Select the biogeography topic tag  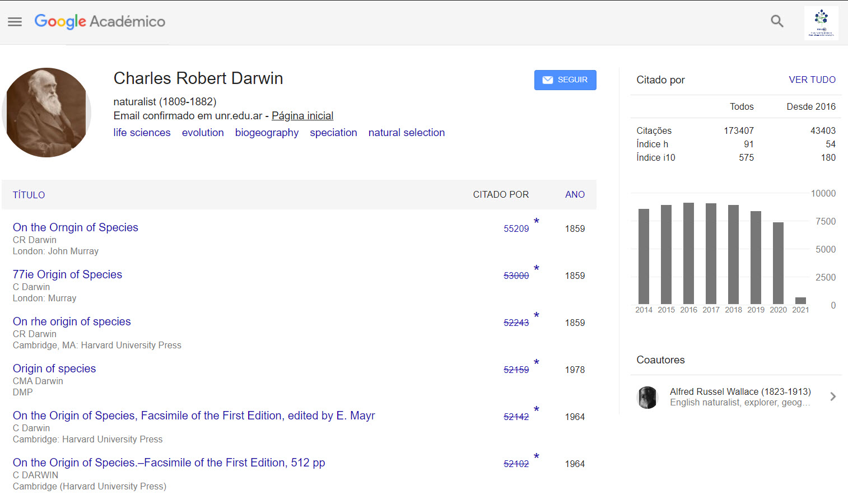coord(267,133)
